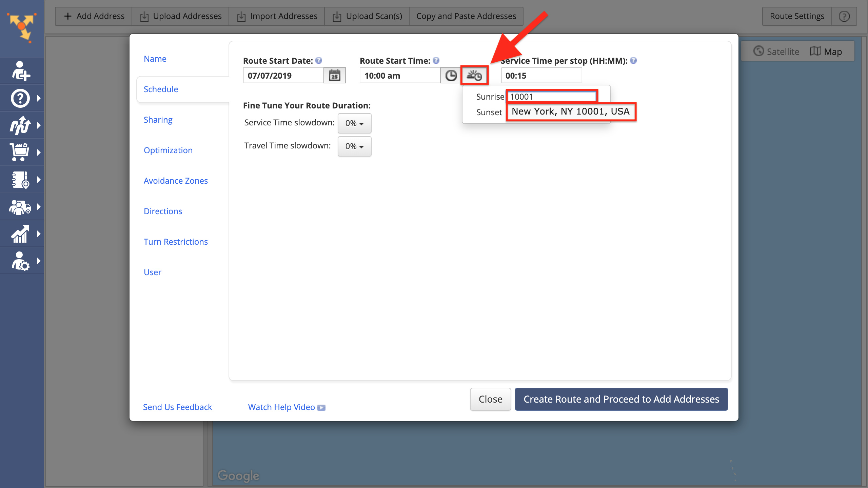Expand the Travel Time slowdown dropdown

click(x=354, y=146)
